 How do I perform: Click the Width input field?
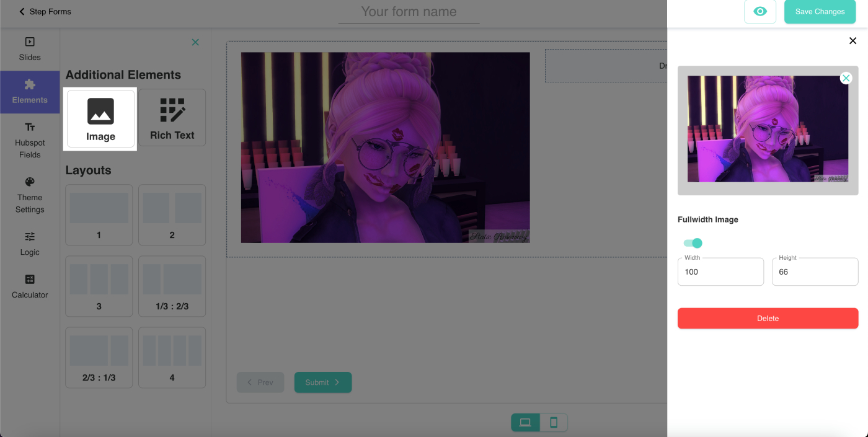[720, 271]
